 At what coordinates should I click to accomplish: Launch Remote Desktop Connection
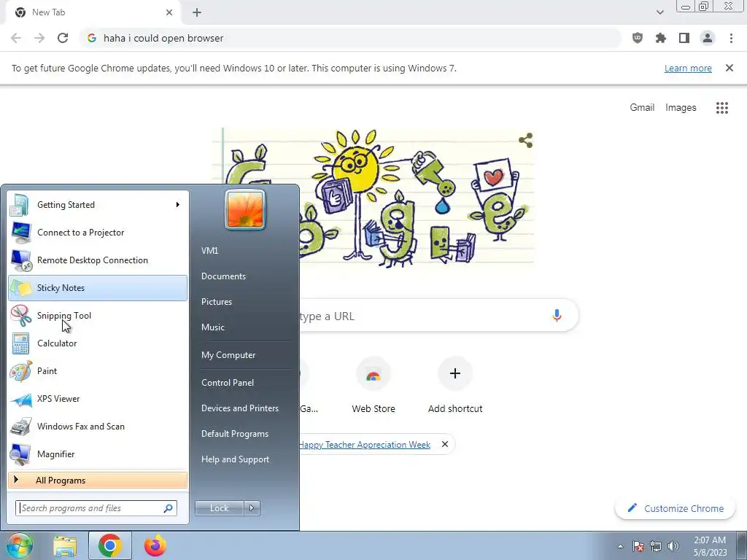tap(98, 260)
